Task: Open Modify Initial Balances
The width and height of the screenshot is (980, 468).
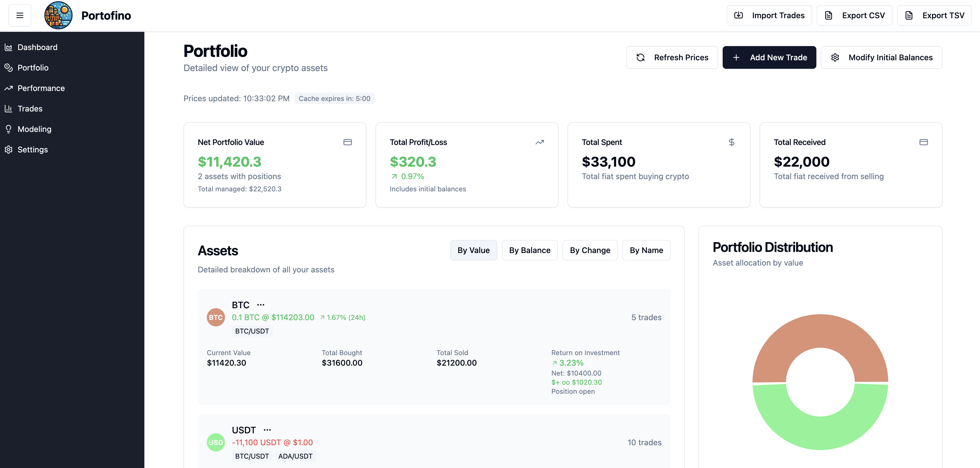Action: [x=881, y=57]
